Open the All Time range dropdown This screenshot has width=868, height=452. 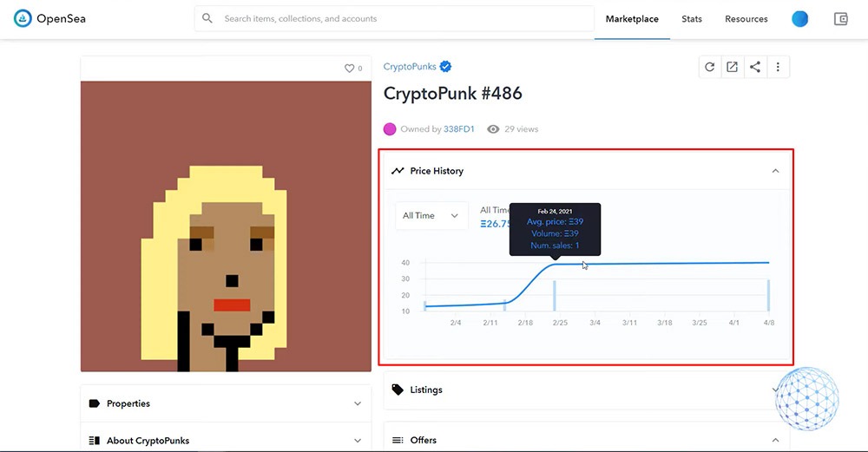point(431,216)
